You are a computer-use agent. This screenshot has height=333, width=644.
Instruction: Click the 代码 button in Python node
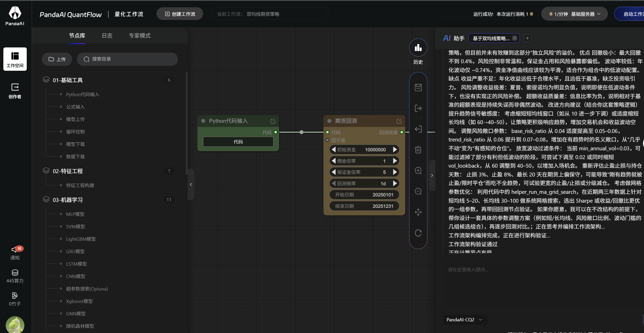point(238,142)
